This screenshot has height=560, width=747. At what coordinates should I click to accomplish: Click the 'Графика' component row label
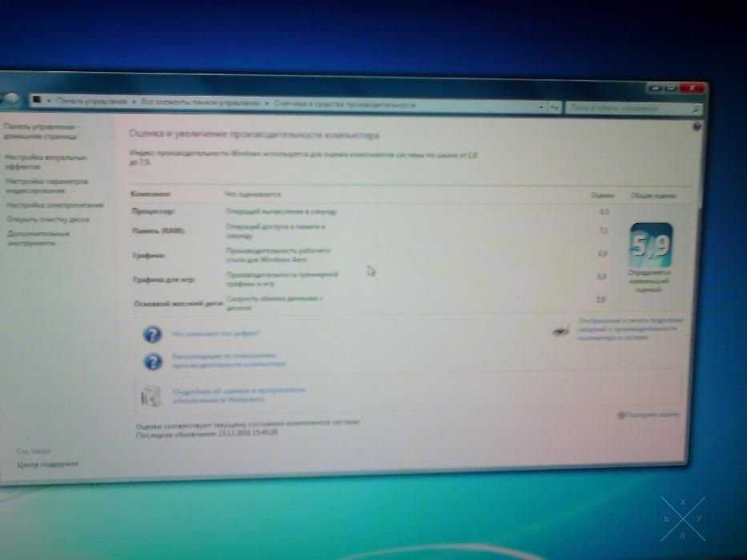coord(149,256)
